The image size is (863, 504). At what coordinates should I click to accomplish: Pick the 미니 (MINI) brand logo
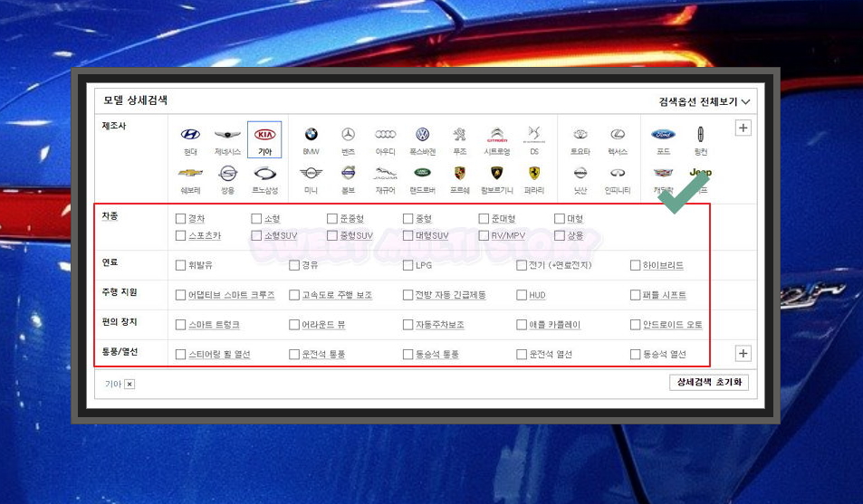[x=311, y=174]
